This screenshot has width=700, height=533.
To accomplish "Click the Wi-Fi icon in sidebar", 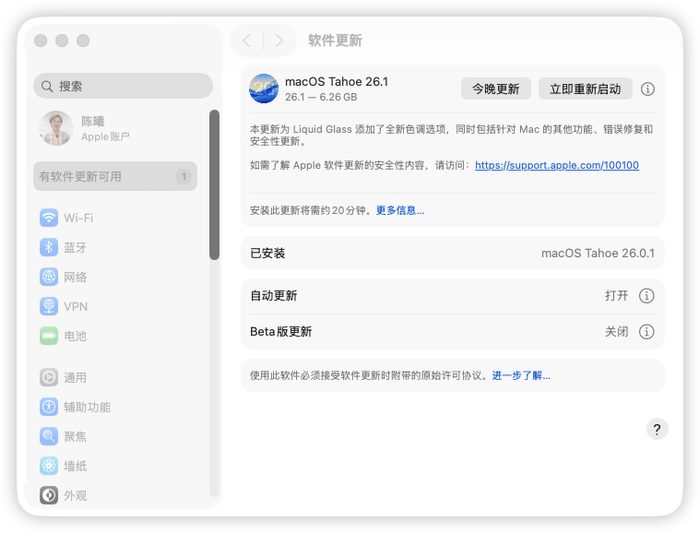I will (x=49, y=218).
